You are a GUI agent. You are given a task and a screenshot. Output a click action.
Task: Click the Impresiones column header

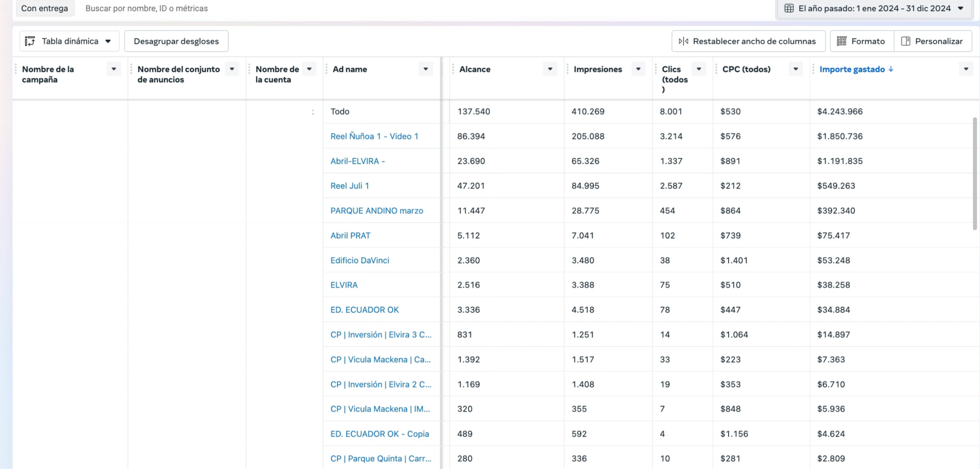[x=598, y=69]
